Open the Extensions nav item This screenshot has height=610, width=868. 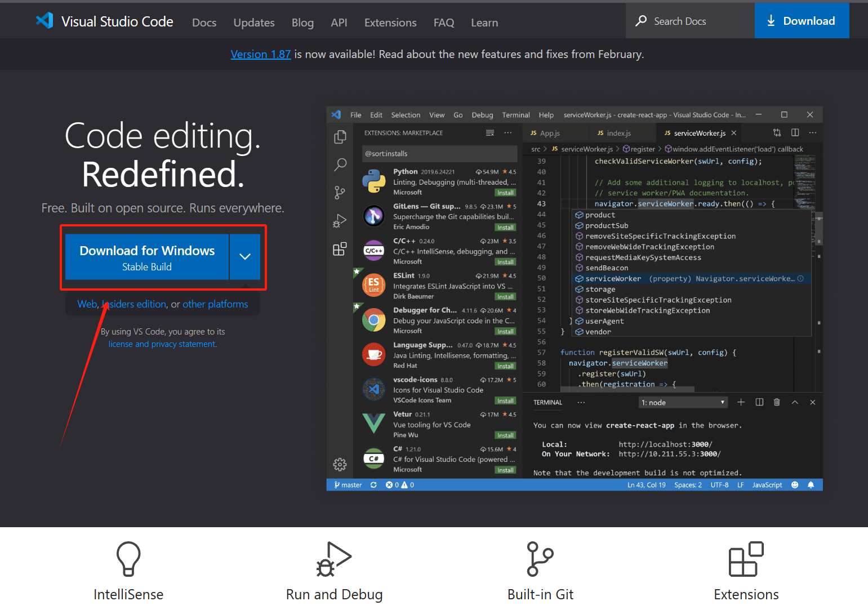tap(390, 23)
